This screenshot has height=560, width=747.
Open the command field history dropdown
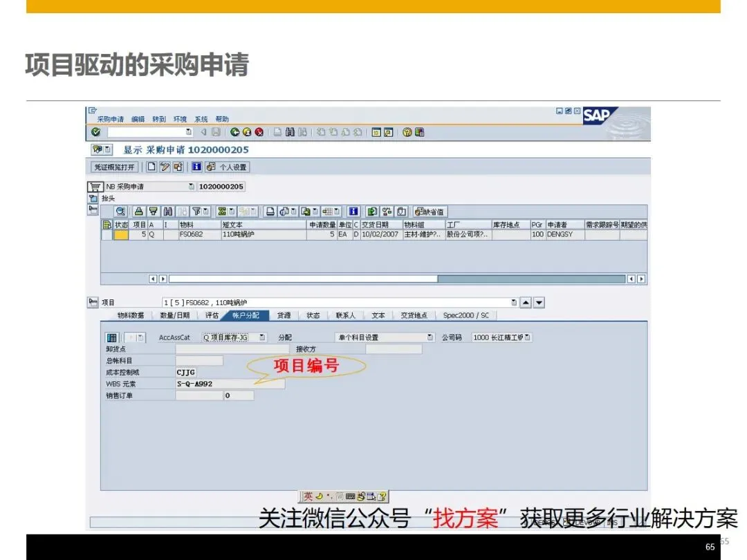pos(189,132)
